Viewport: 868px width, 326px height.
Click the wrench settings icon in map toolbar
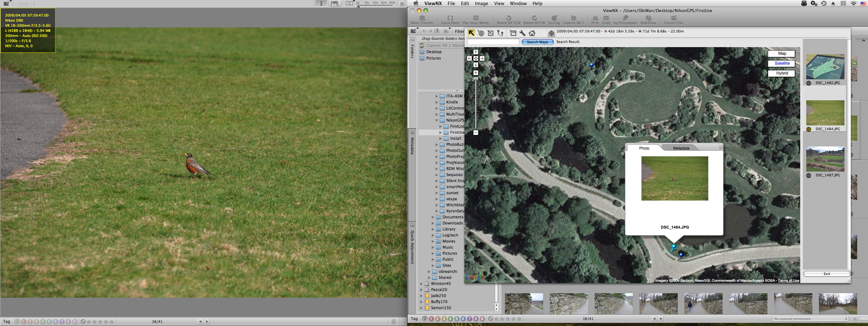click(x=522, y=33)
